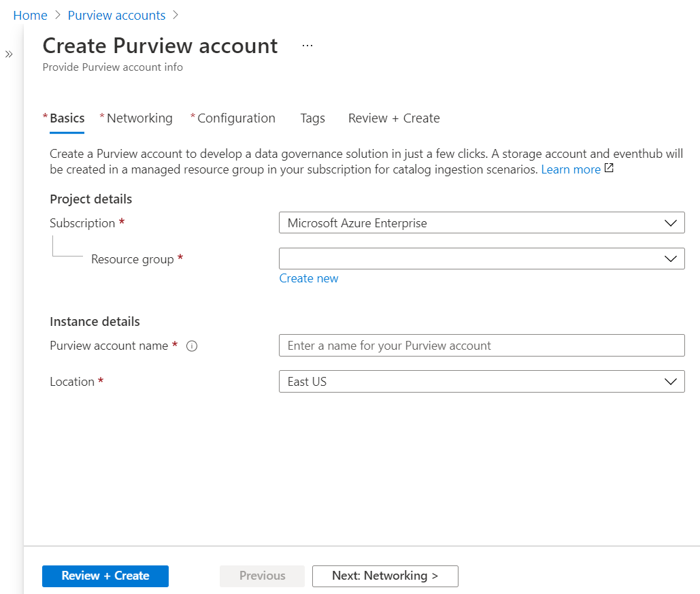The height and width of the screenshot is (594, 700).
Task: Expand the Resource group dropdown
Action: point(482,259)
